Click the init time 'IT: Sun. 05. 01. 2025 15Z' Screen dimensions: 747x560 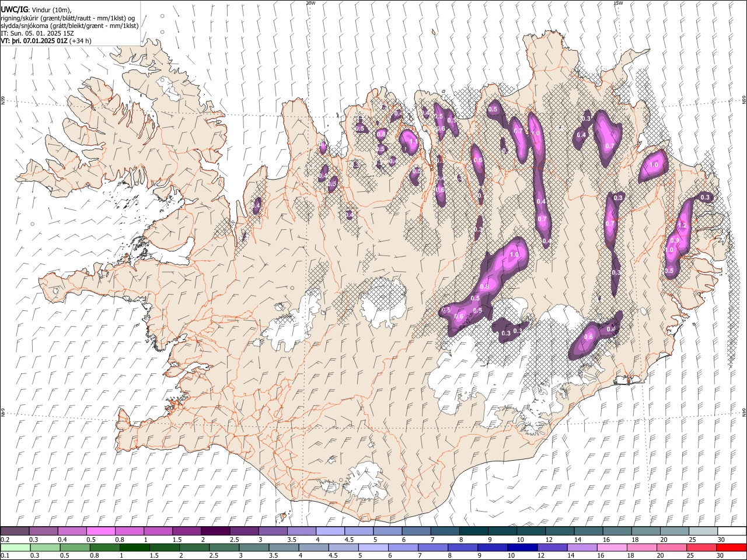[x=37, y=33]
